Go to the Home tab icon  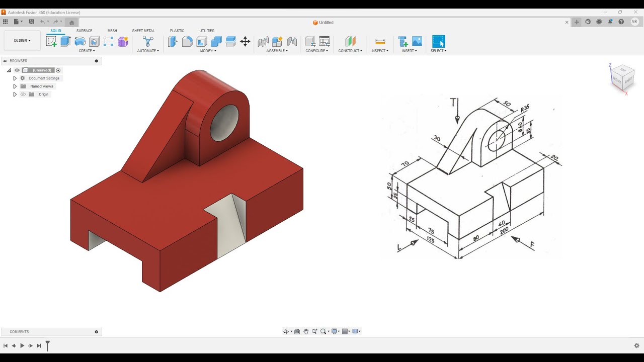click(71, 22)
